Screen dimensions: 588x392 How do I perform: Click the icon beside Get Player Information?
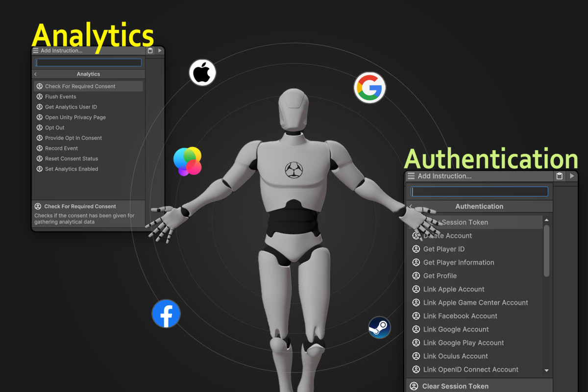416,262
